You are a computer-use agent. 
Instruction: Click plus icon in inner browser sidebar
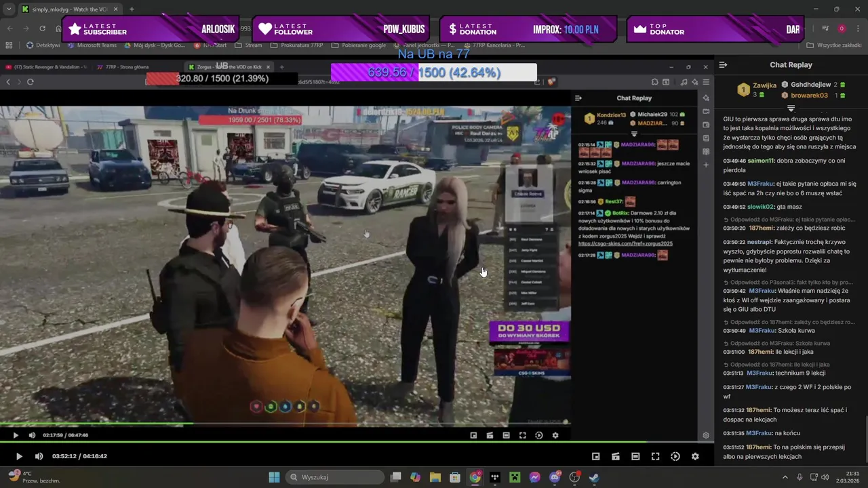(706, 165)
